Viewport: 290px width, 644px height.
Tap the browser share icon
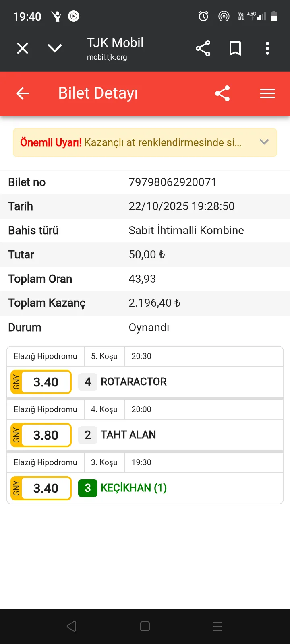click(203, 49)
